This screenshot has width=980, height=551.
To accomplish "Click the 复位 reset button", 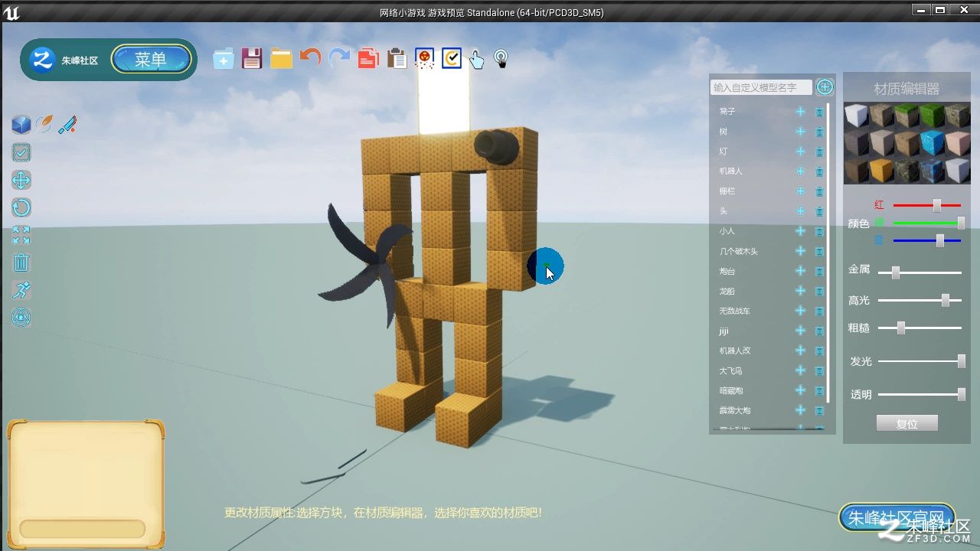I will [906, 423].
